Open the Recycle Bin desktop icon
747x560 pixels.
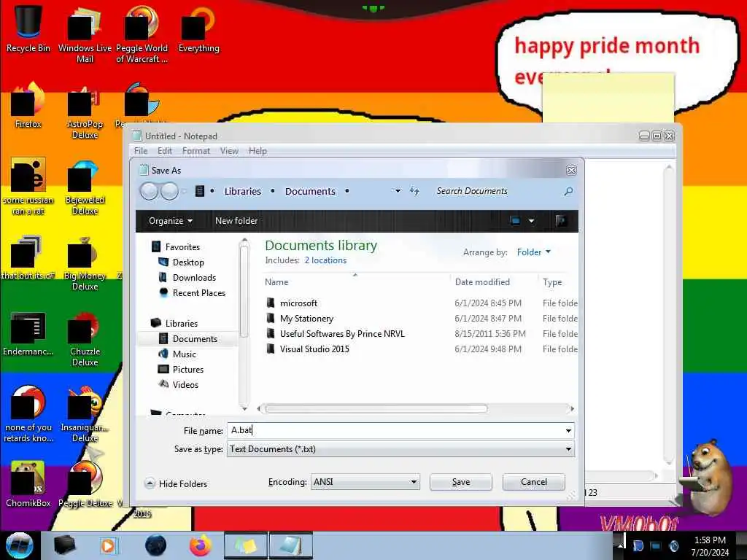click(x=28, y=28)
